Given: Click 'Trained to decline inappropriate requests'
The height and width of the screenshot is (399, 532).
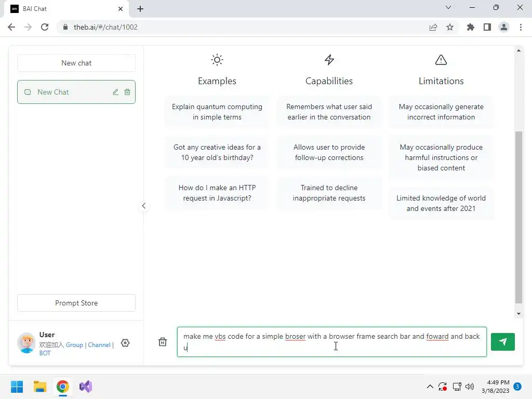Looking at the screenshot, I should coord(329,193).
